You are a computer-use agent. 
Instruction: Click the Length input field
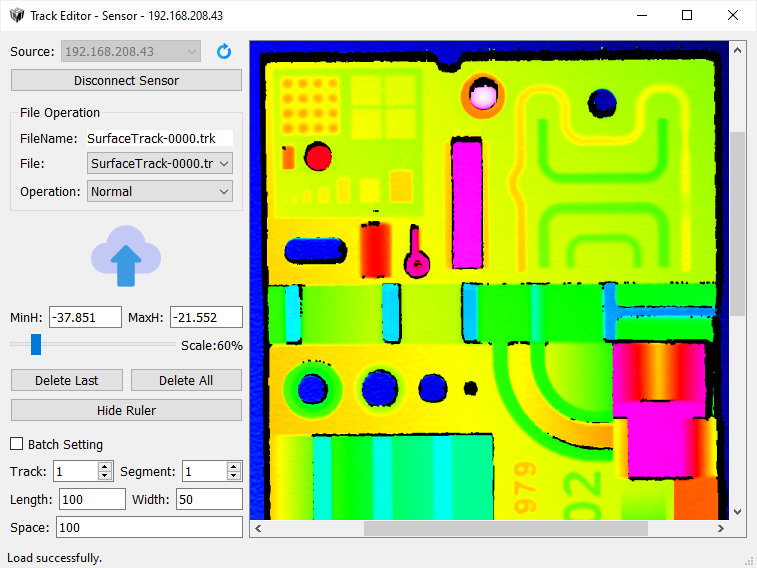92,499
